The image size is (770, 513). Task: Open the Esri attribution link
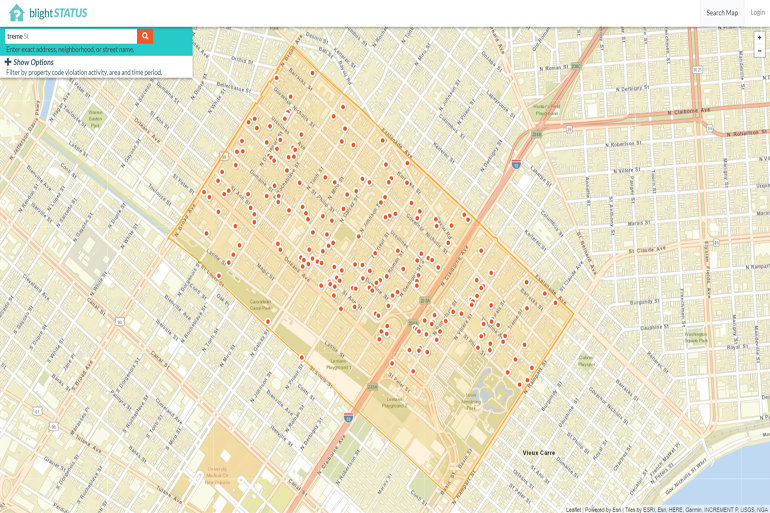tap(607, 509)
